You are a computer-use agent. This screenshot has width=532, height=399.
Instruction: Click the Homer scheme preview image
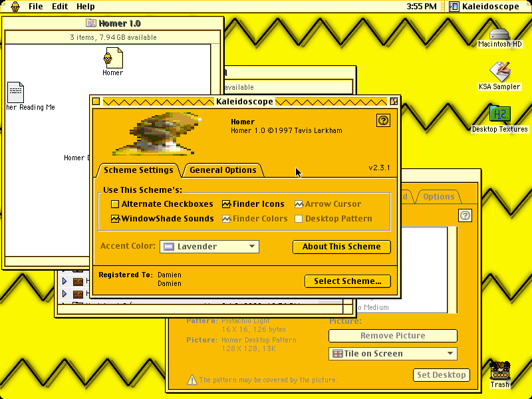[157, 134]
